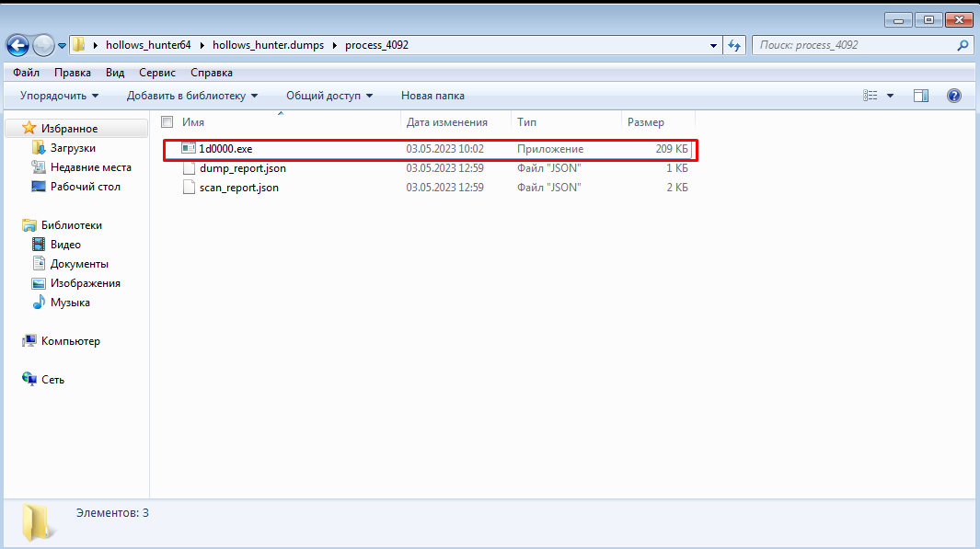Viewport: 980px width, 549px height.
Task: Change view with the view mode icon
Action: [870, 96]
